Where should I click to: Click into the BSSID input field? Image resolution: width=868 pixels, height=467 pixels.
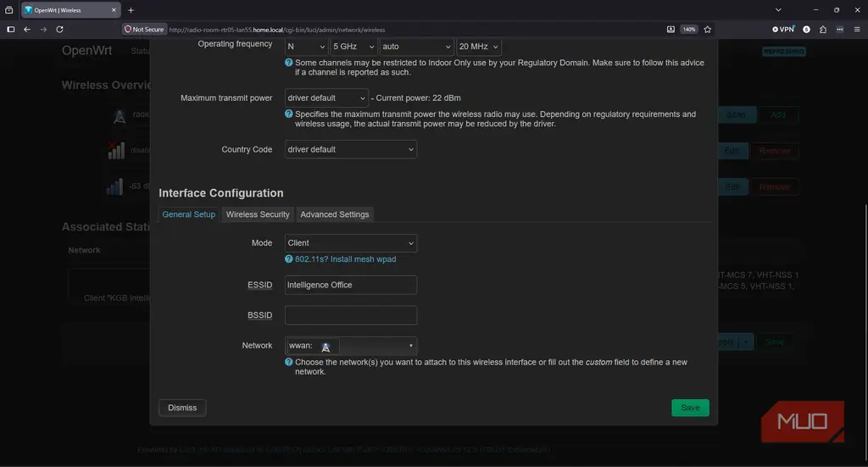(350, 314)
